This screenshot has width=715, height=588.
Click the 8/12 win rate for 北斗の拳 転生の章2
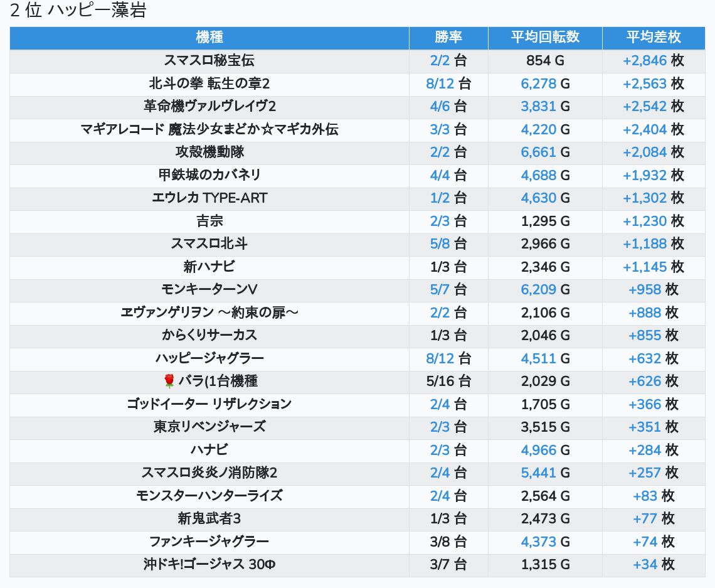439,84
